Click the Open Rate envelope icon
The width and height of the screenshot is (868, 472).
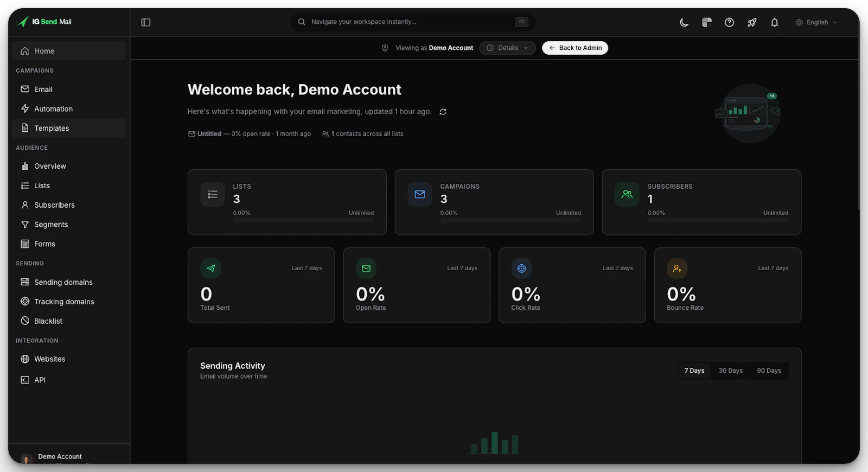click(x=366, y=269)
